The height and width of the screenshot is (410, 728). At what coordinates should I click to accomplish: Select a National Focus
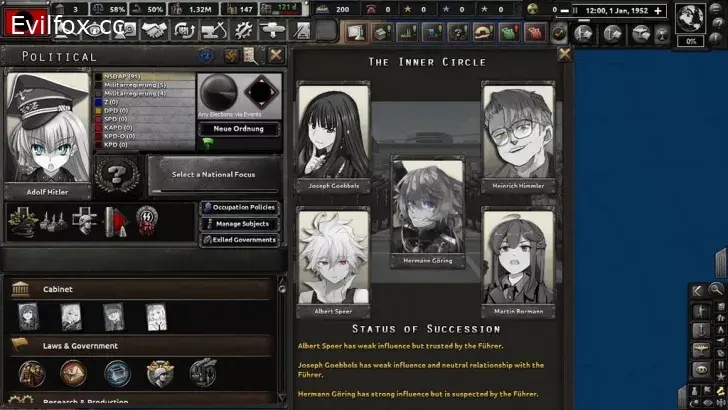point(213,175)
